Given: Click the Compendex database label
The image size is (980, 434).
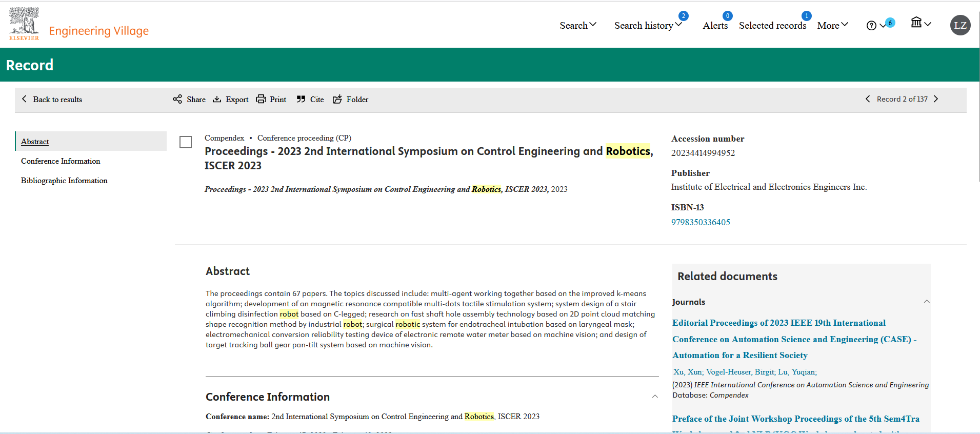Looking at the screenshot, I should click(x=224, y=138).
